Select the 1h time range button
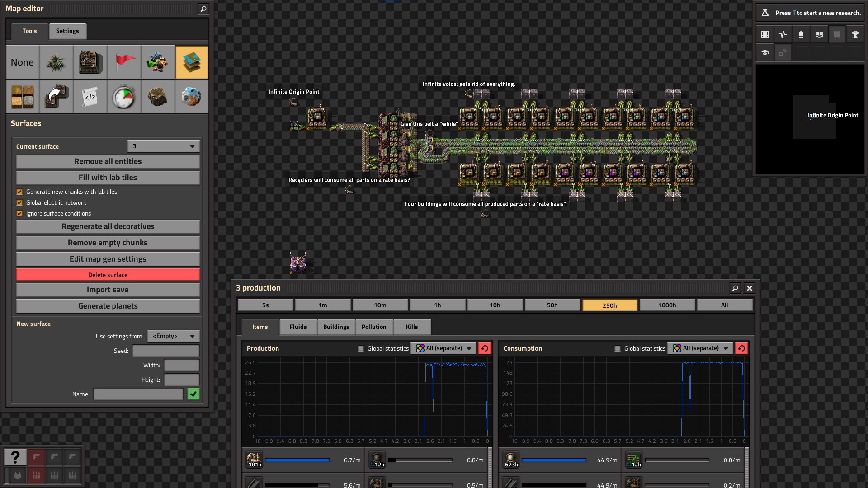This screenshot has width=868, height=488. click(x=437, y=305)
